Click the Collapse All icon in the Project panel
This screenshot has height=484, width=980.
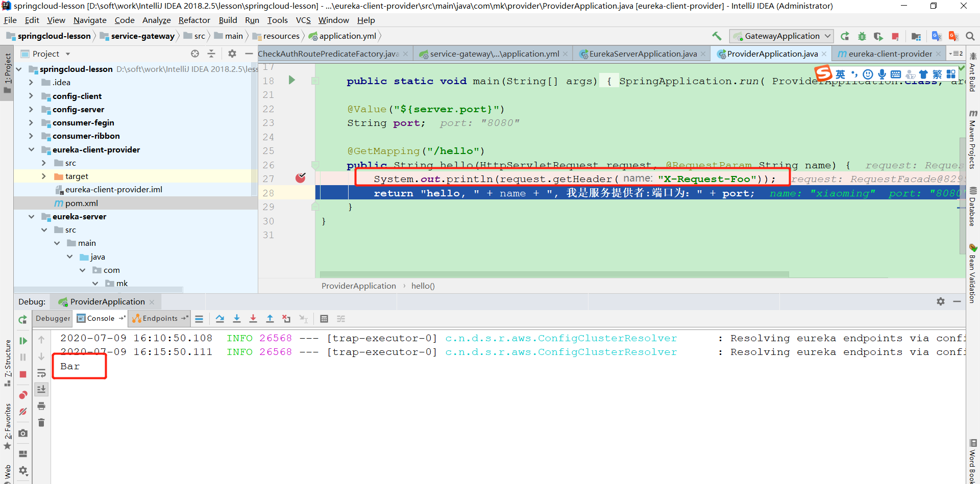coord(211,54)
